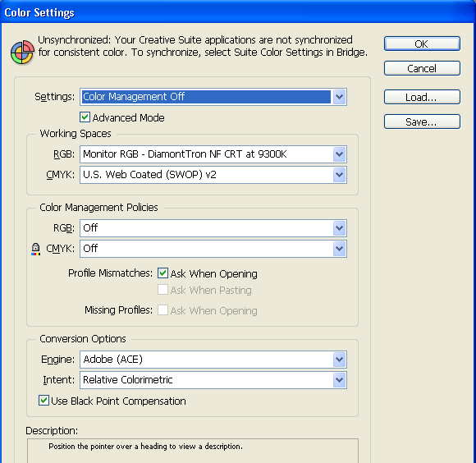The image size is (476, 463).
Task: Click the color synchronization wheel icon
Action: pos(22,53)
